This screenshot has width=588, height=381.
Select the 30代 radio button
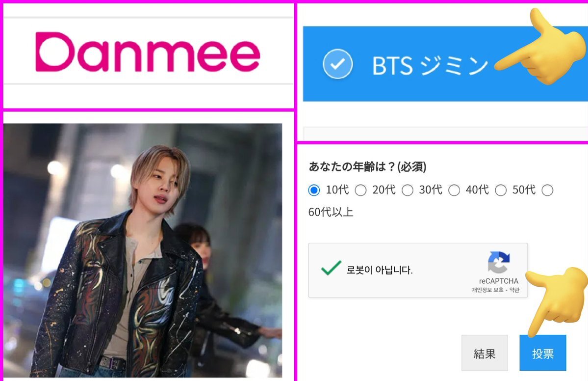click(408, 190)
